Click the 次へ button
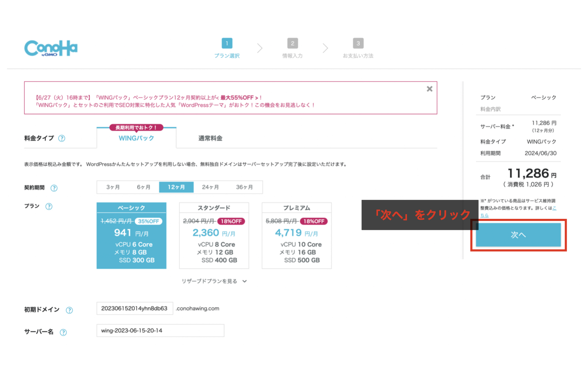The image size is (588, 378). coord(518,235)
